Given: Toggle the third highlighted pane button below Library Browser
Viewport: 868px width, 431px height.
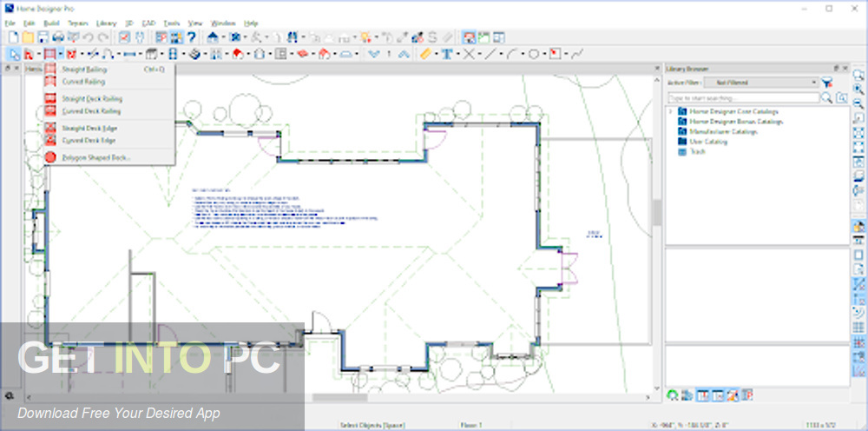Looking at the screenshot, I should [733, 395].
